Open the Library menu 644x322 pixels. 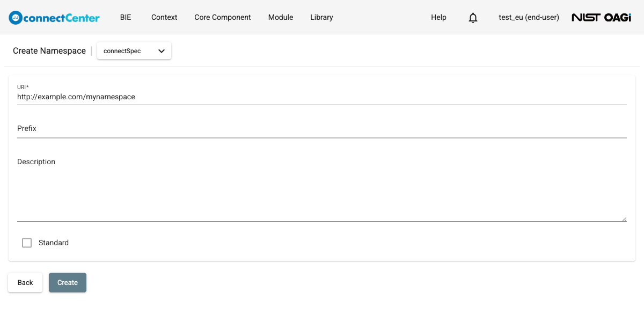321,17
